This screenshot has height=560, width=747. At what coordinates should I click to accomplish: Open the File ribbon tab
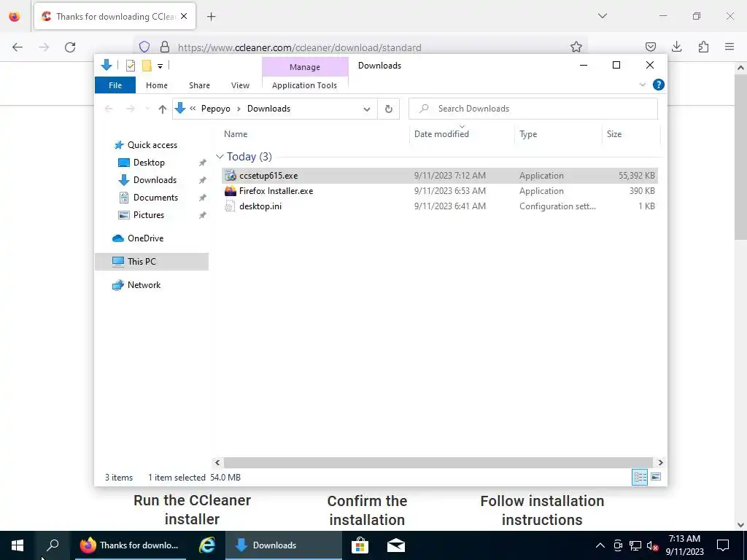[115, 85]
